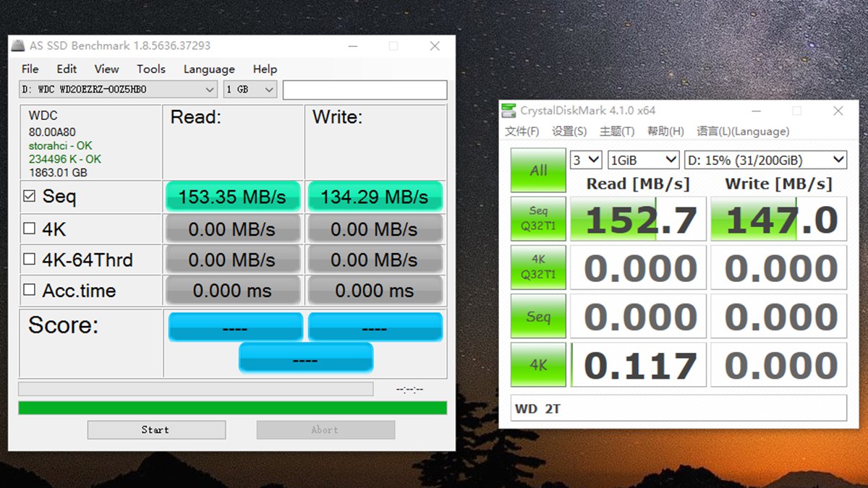Open the Tools menu in AS SSD
The height and width of the screenshot is (488, 868).
pos(151,69)
